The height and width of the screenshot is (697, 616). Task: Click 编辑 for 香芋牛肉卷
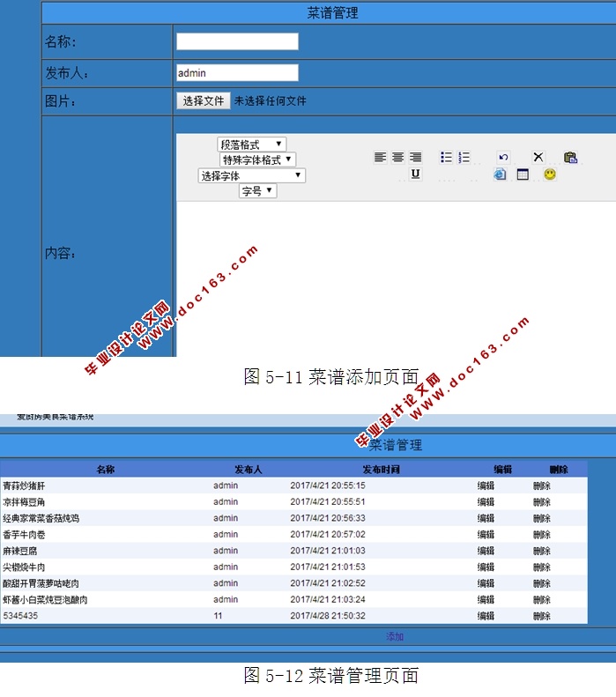point(486,535)
